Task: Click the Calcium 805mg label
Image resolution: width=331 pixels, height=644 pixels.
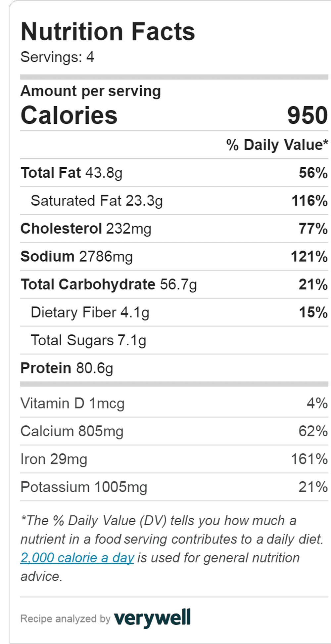Action: 72,431
